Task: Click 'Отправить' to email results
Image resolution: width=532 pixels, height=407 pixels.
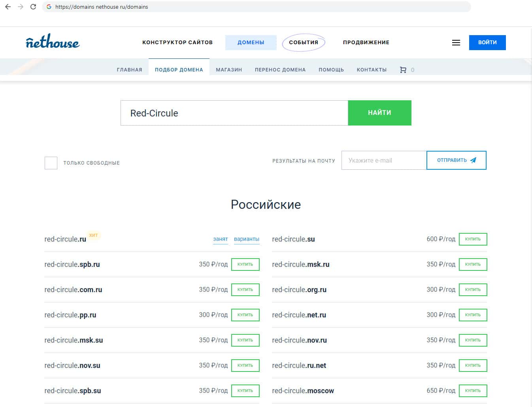Action: (x=456, y=160)
